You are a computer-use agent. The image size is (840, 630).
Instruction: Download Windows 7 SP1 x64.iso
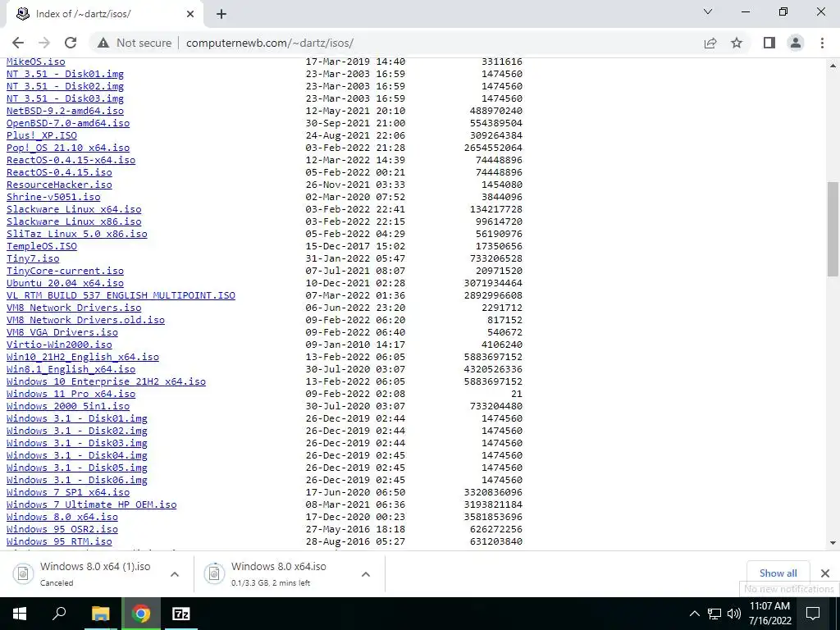point(68,493)
